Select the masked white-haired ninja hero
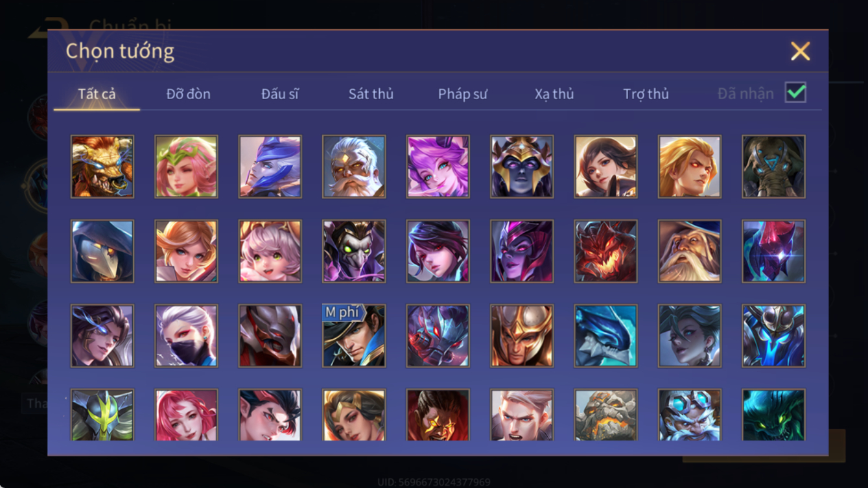Screen dimensions: 868x488 pyautogui.click(x=186, y=336)
